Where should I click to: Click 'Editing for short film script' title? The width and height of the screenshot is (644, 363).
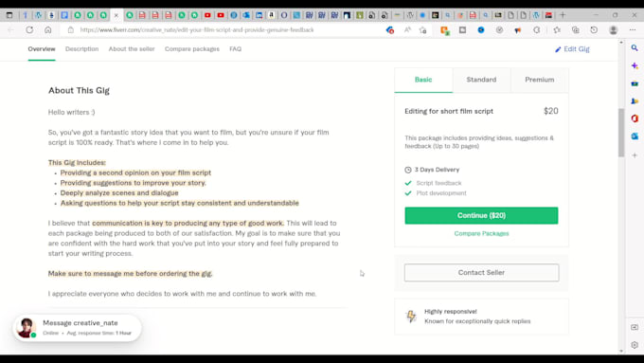(x=449, y=111)
